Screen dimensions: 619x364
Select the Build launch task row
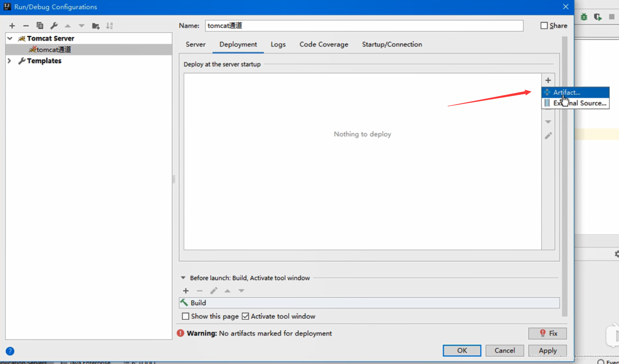pos(369,303)
